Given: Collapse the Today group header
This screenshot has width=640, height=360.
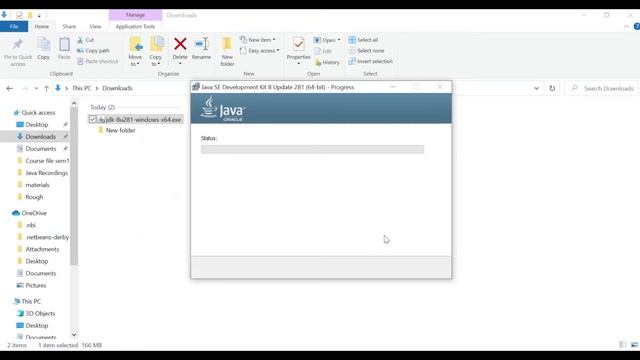Looking at the screenshot, I should (102, 107).
